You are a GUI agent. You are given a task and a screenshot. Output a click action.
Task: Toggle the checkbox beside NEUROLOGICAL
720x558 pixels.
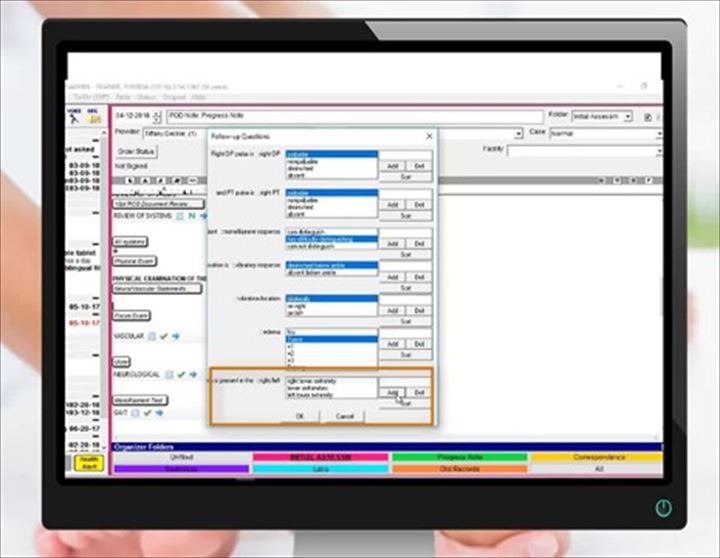click(170, 375)
